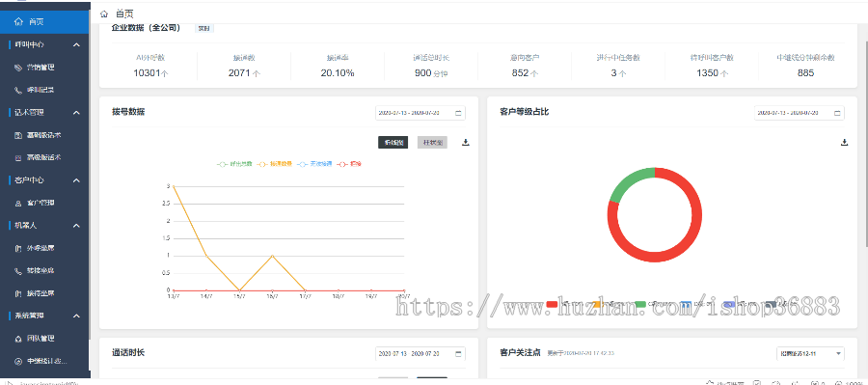Image resolution: width=868 pixels, height=385 pixels.
Task: Toggle the orange legend series in 拨号数据
Action: coord(275,164)
